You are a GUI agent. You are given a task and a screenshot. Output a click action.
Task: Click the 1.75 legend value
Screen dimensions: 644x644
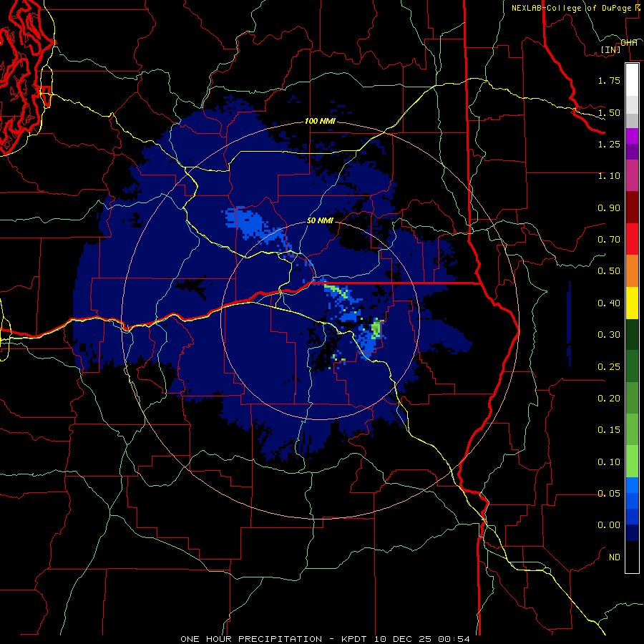(609, 80)
